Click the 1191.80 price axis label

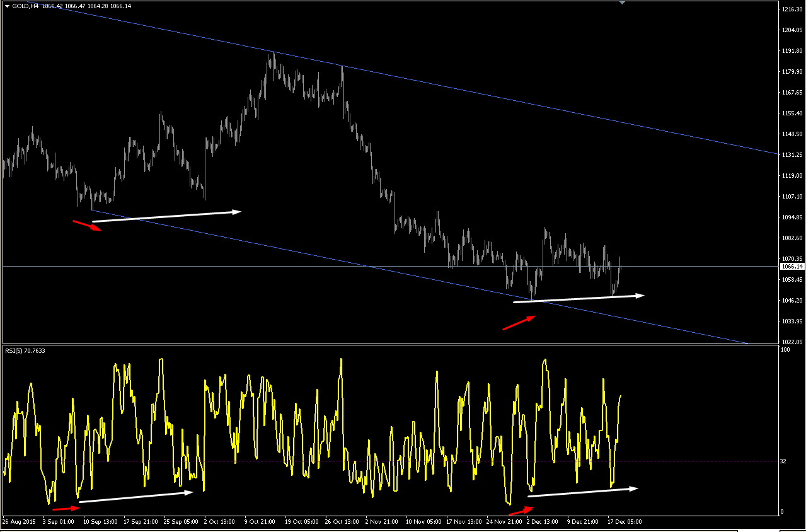[792, 51]
